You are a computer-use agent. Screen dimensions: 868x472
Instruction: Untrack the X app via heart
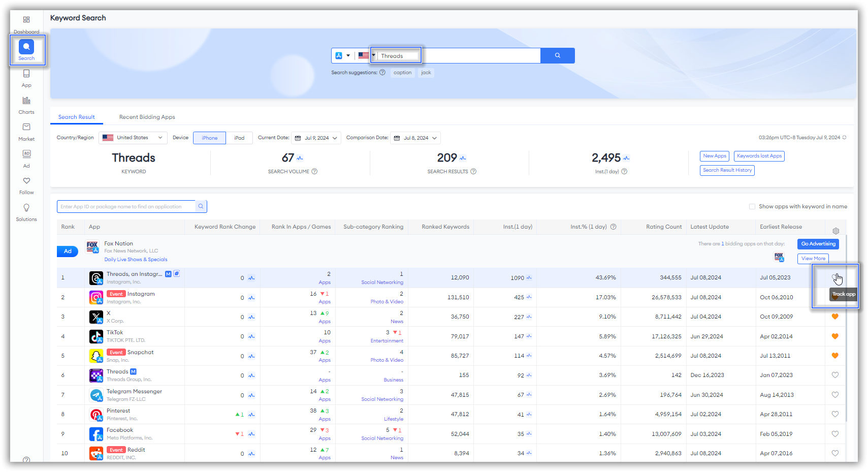[835, 317]
